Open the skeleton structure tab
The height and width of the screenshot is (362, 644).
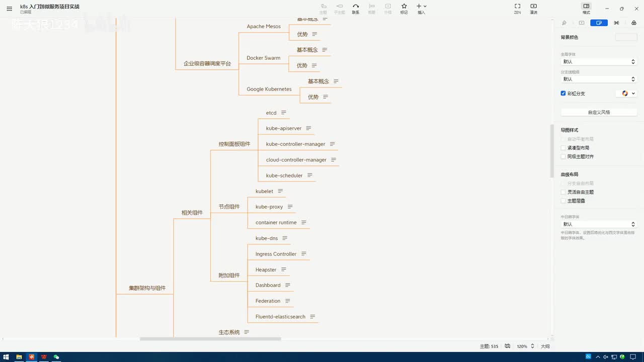pyautogui.click(x=616, y=23)
